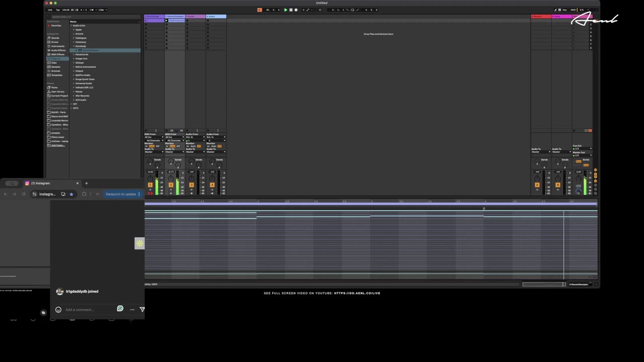Select the B Delay return track header
The image size is (644, 362).
coord(561,17)
